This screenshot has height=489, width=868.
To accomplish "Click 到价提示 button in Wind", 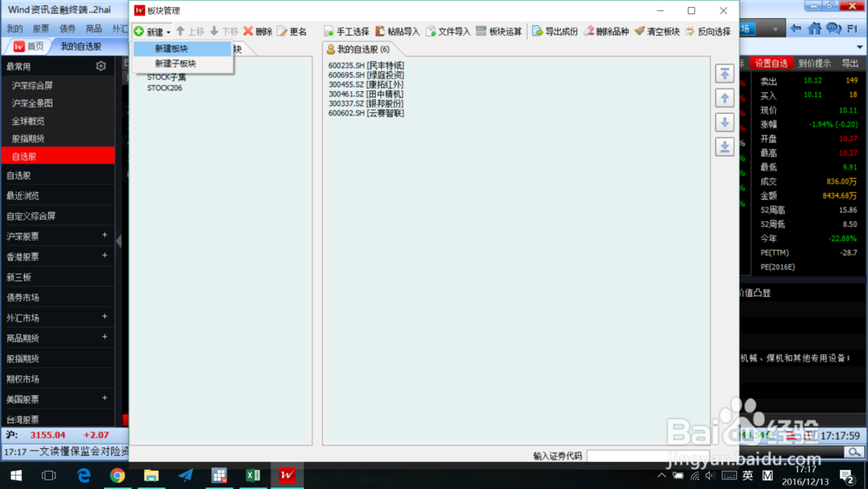I will pyautogui.click(x=814, y=63).
